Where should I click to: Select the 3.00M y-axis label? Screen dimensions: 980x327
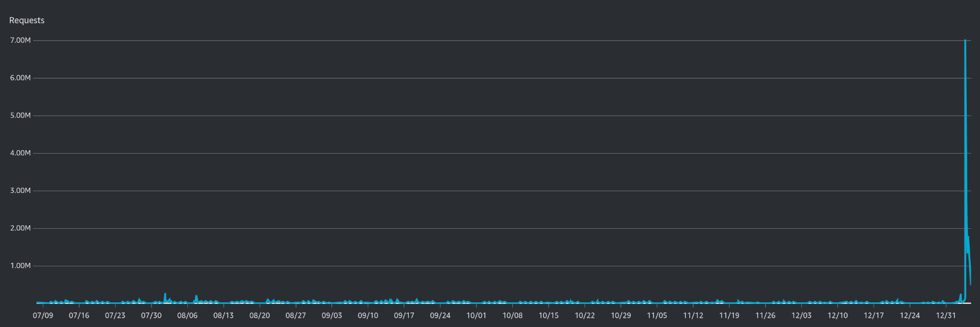(20, 191)
